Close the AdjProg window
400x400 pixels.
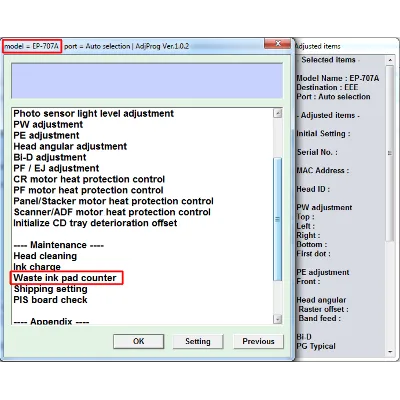coord(278,44)
